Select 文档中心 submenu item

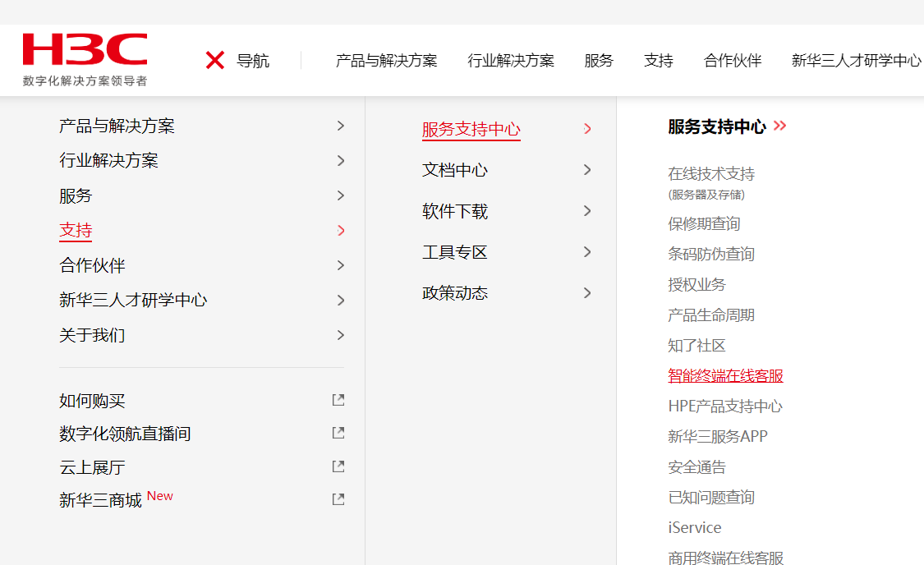(x=455, y=170)
